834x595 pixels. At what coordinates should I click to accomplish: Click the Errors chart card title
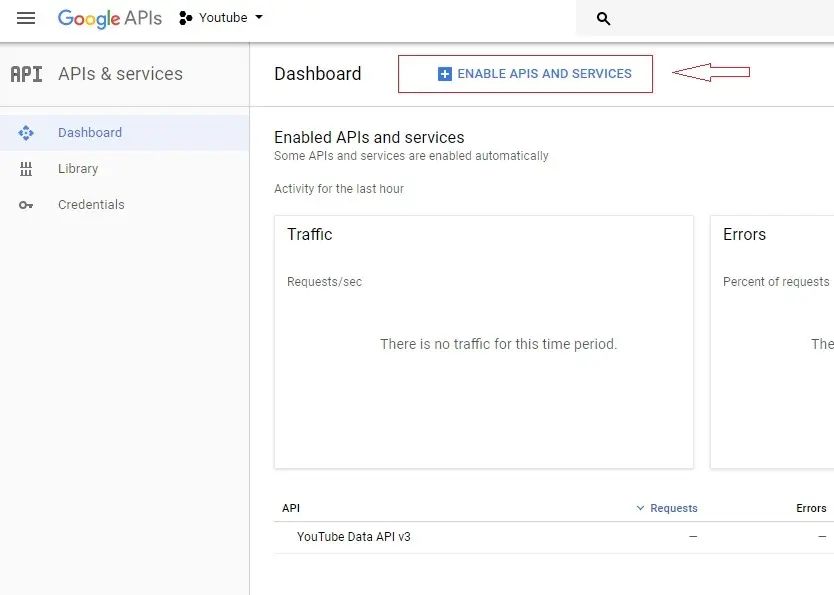(744, 234)
